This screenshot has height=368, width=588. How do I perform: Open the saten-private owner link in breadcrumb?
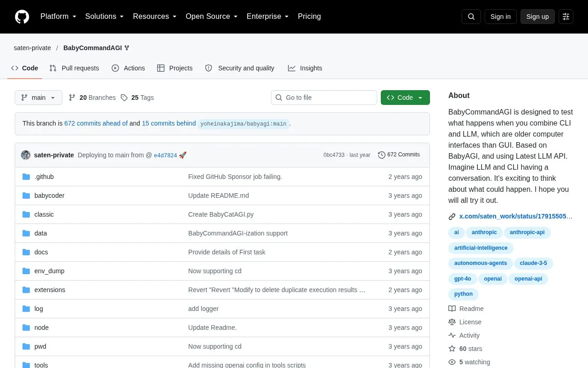point(32,48)
